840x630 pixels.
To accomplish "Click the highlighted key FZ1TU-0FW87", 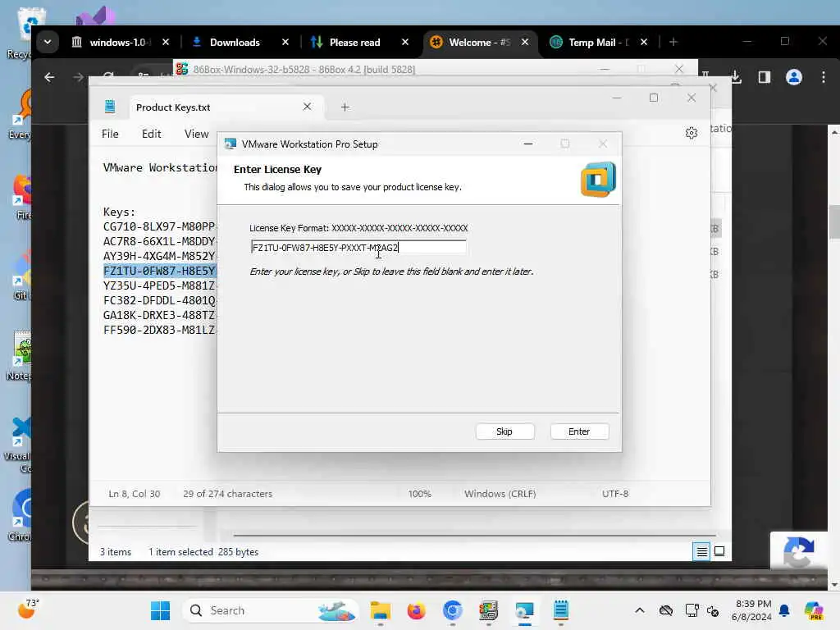I will pos(159,271).
